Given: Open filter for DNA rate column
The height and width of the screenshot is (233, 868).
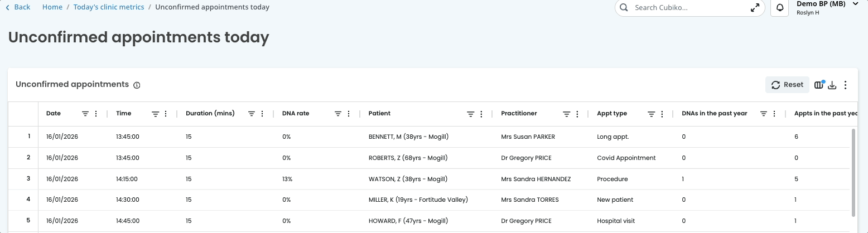Looking at the screenshot, I should point(338,114).
